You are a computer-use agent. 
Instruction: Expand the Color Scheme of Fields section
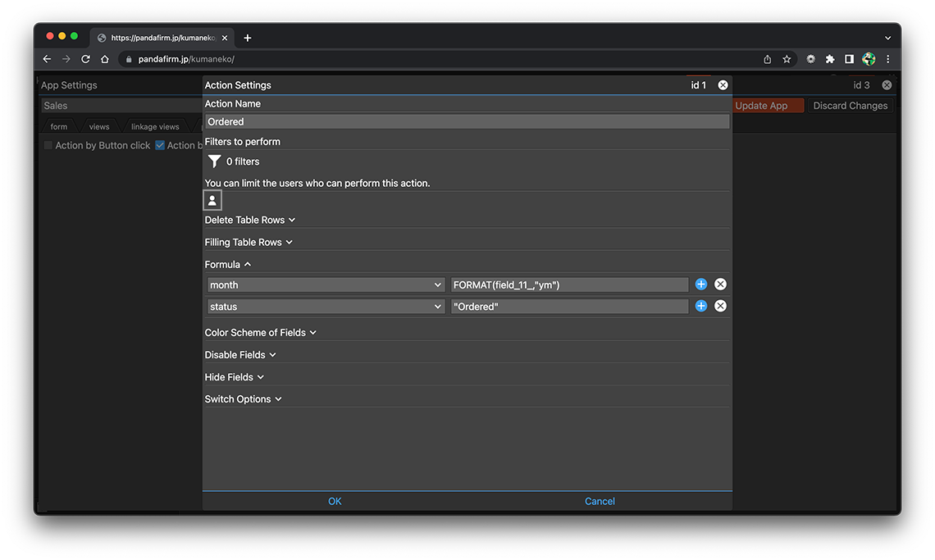click(x=260, y=333)
